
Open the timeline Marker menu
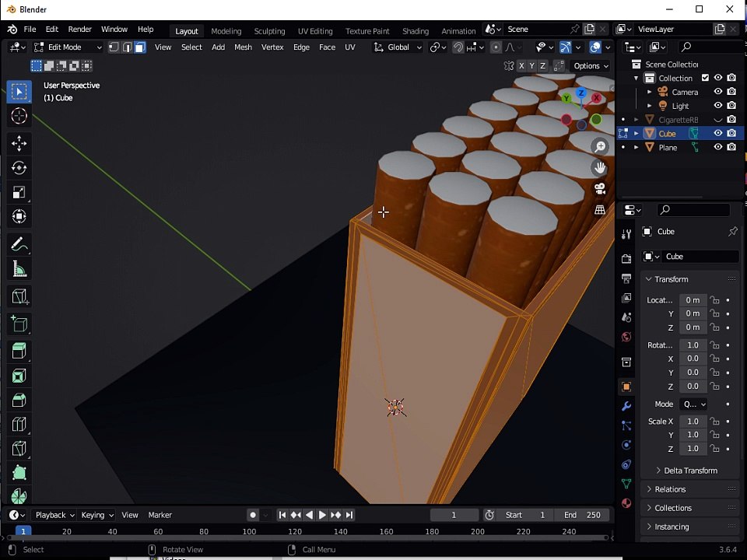point(160,515)
